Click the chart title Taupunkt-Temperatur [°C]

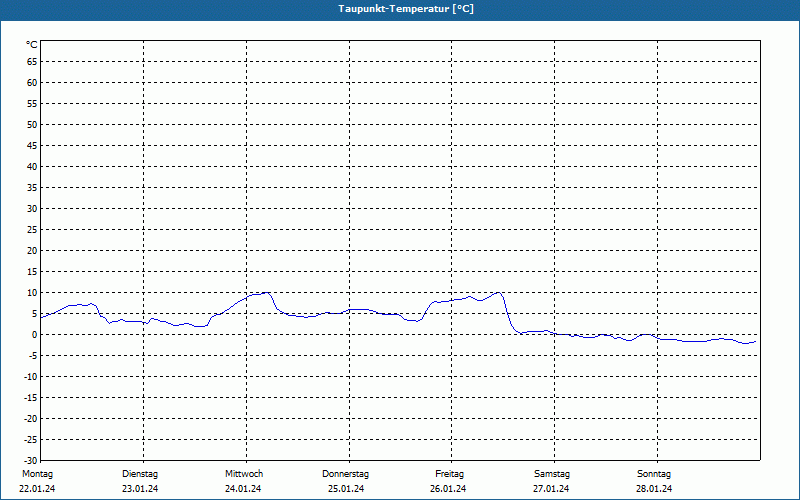pyautogui.click(x=406, y=9)
